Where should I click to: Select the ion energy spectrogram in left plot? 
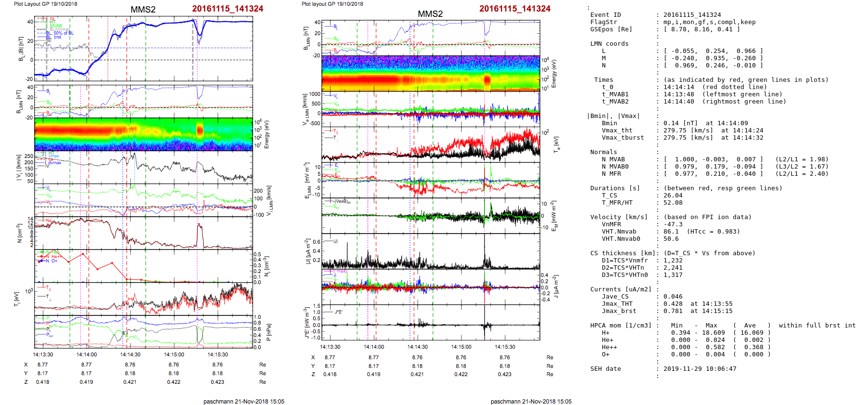pyautogui.click(x=143, y=134)
